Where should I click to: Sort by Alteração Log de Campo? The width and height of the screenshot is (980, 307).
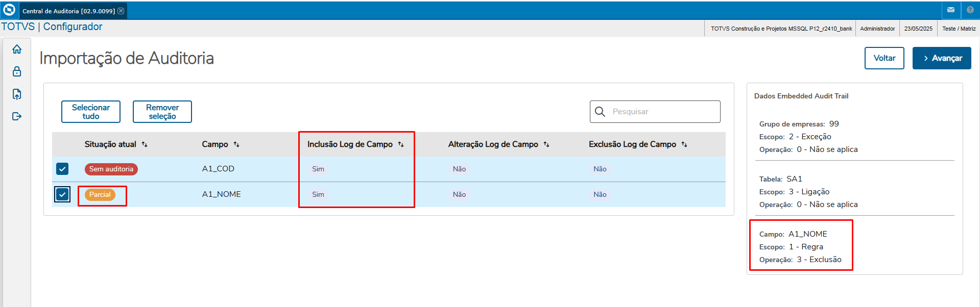[546, 145]
